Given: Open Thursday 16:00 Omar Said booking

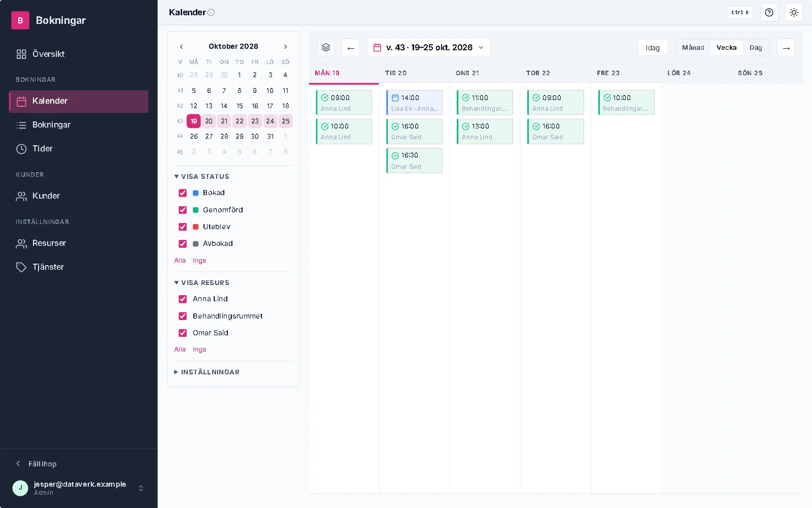Looking at the screenshot, I should point(556,132).
